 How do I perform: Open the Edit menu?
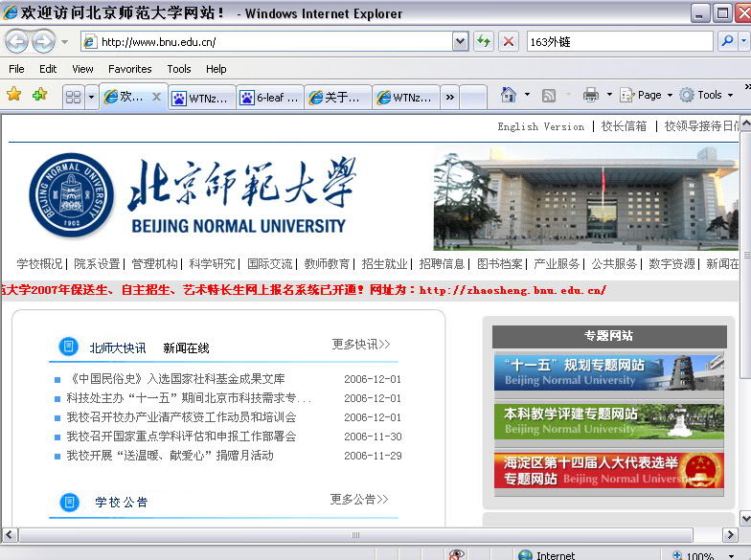coord(48,69)
